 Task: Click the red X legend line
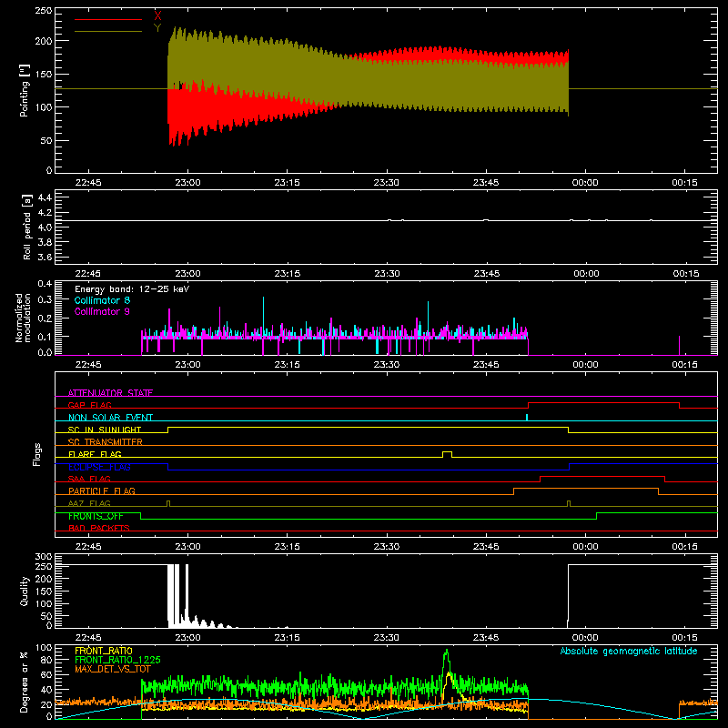108,19
